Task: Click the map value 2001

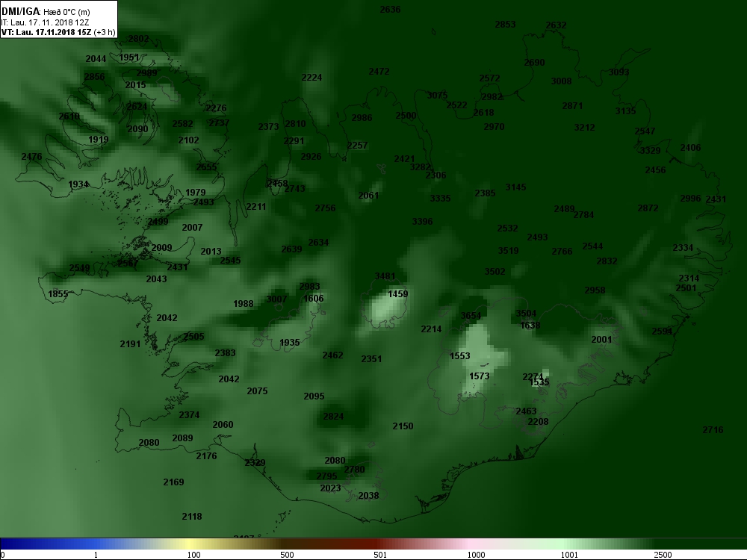Action: (x=601, y=340)
